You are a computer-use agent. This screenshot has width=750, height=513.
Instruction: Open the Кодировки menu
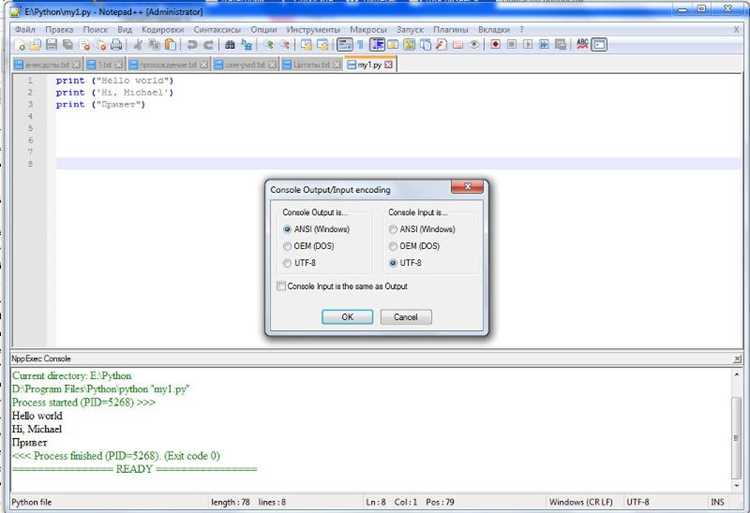pos(163,30)
